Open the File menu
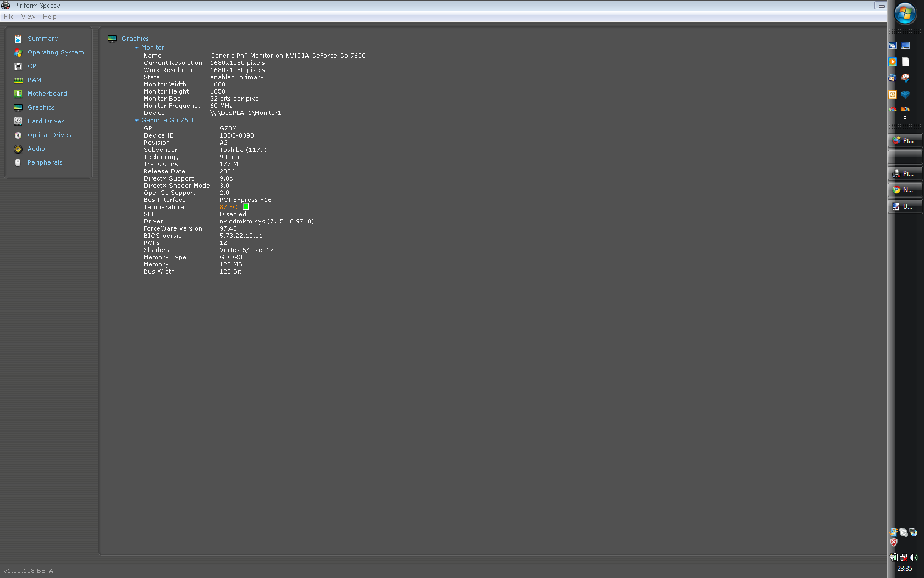 9,17
